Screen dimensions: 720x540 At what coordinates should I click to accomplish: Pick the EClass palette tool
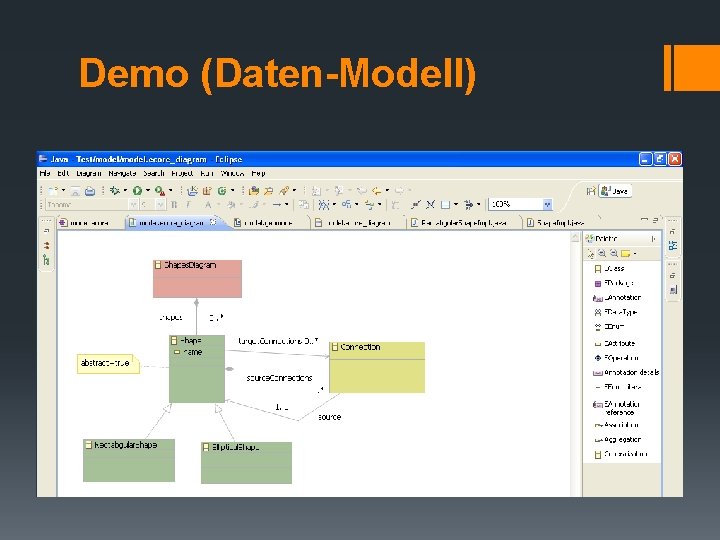coord(609,269)
